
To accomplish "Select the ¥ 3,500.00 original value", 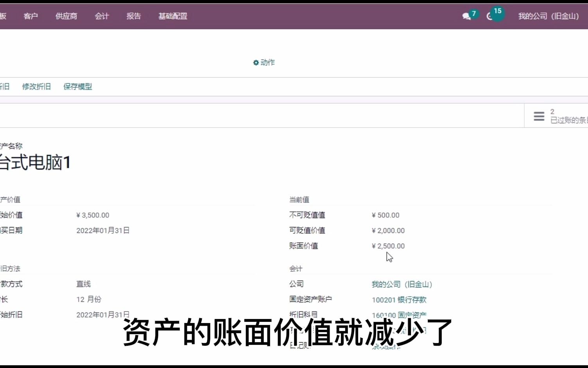I will (93, 215).
